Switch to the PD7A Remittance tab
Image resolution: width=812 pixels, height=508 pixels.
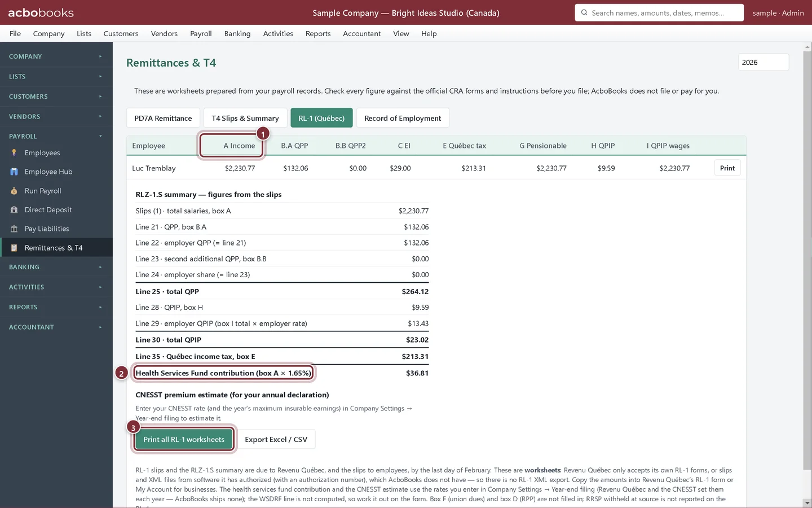pyautogui.click(x=163, y=118)
